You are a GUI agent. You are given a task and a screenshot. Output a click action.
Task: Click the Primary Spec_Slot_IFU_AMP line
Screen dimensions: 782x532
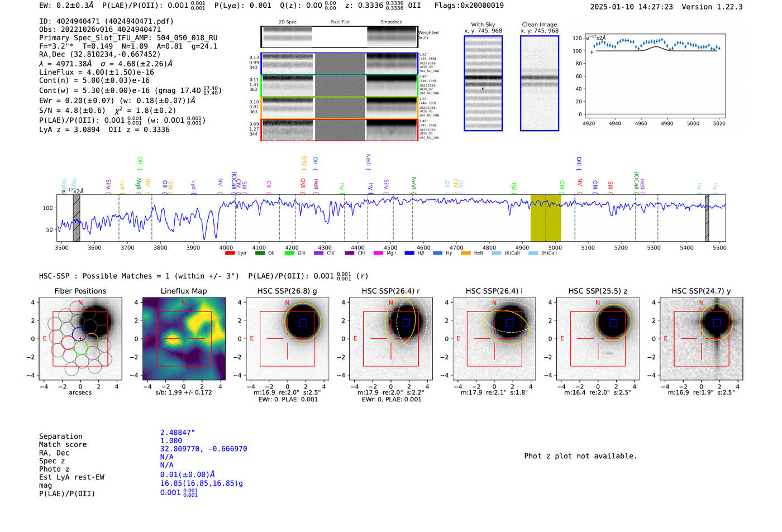(x=128, y=38)
